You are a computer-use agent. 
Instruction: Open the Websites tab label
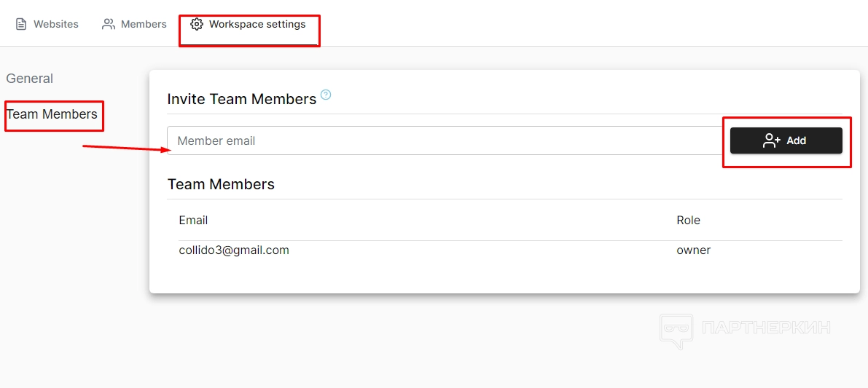click(56, 24)
